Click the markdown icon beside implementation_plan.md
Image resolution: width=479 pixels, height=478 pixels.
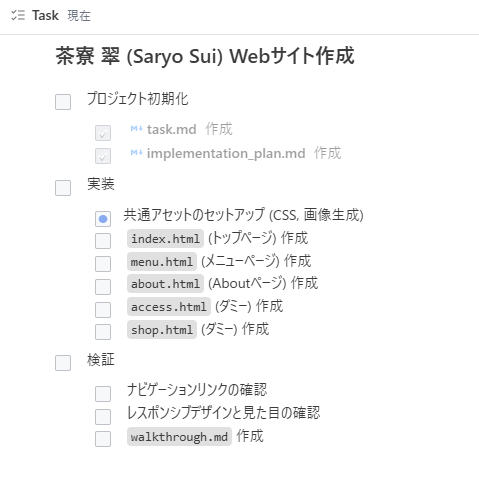click(x=136, y=153)
